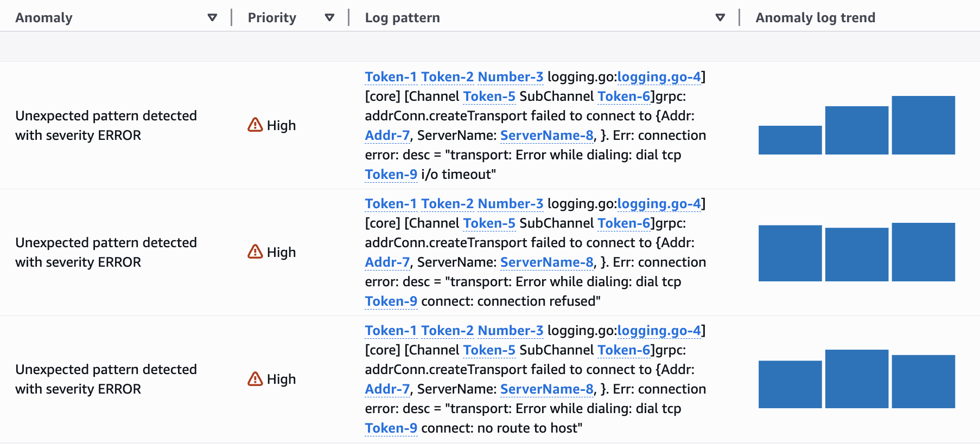Open the Addr-7 link in the first pattern
Screen dimensions: 980x444
tap(387, 136)
